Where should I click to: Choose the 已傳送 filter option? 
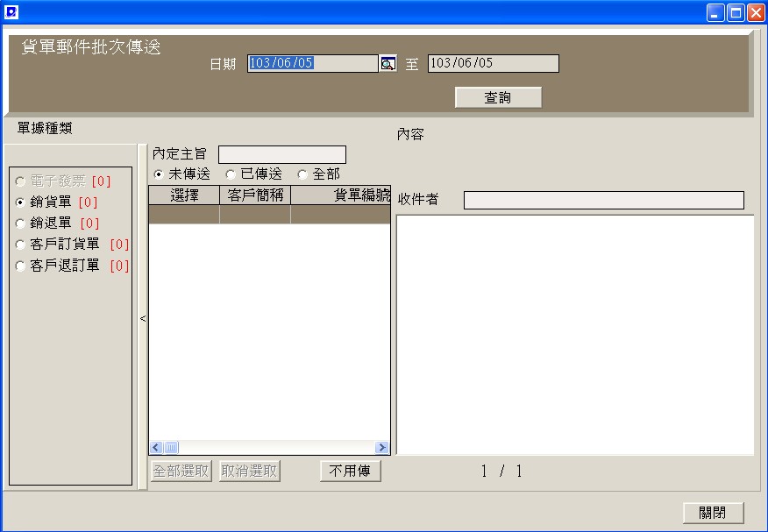pos(231,174)
